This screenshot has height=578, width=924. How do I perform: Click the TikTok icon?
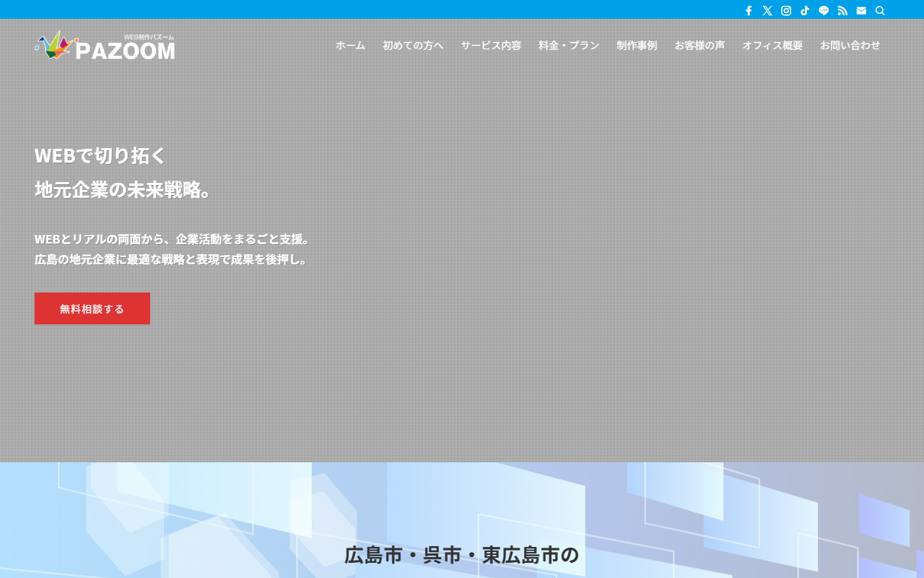[x=805, y=11]
